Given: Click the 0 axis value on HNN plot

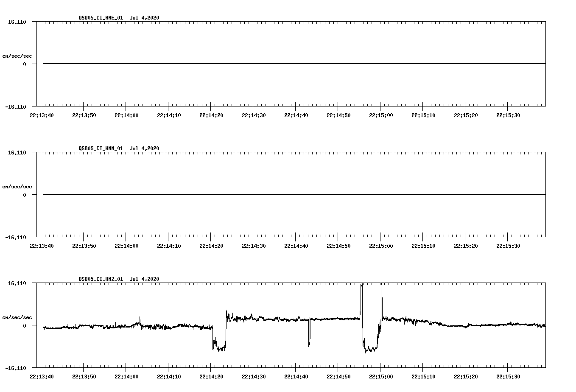Looking at the screenshot, I should click(25, 195).
